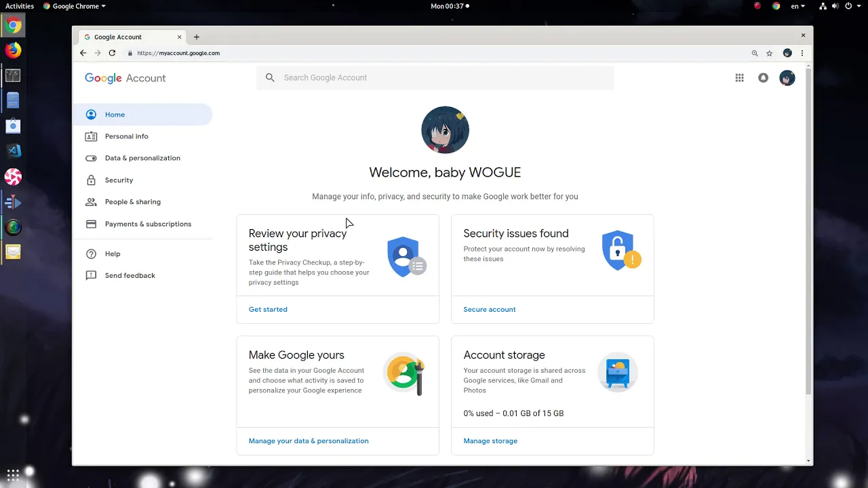The height and width of the screenshot is (488, 868).
Task: Click the Privacy Checkup shield icon
Action: click(406, 256)
